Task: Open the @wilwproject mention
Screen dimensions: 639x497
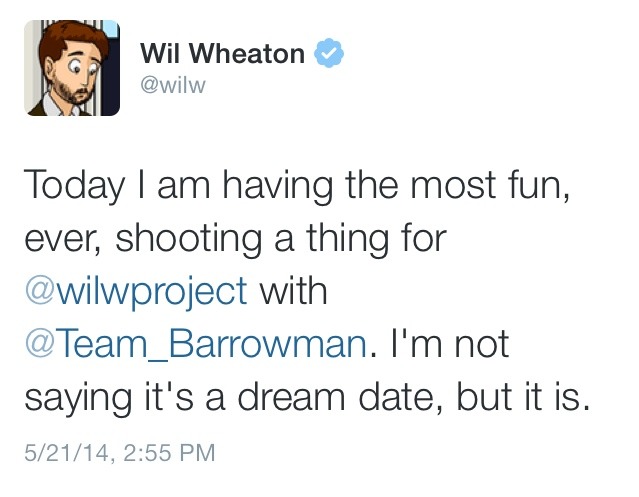Action: click(x=134, y=292)
